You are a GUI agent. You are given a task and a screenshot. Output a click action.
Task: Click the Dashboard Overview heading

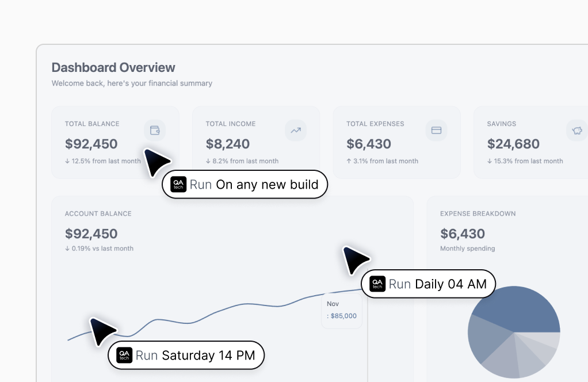coord(113,67)
